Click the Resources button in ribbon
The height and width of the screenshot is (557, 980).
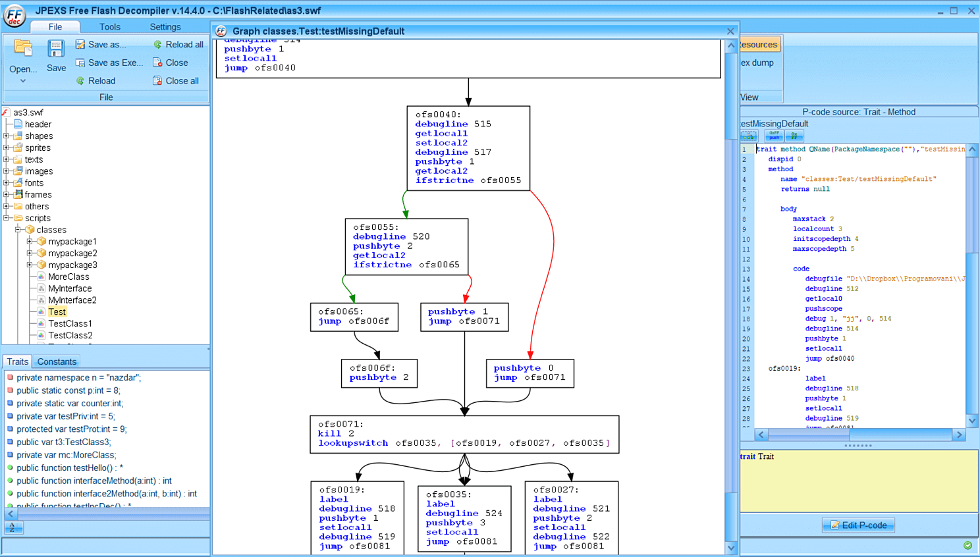point(759,45)
